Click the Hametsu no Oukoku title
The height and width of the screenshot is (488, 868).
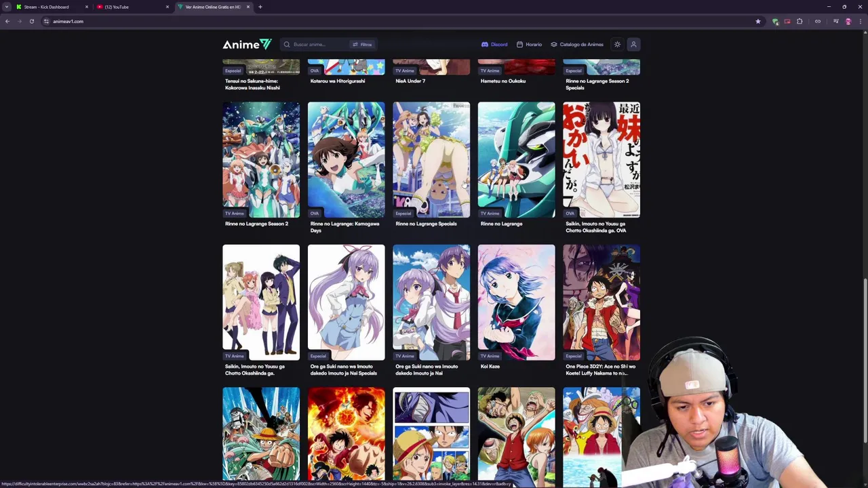point(503,81)
